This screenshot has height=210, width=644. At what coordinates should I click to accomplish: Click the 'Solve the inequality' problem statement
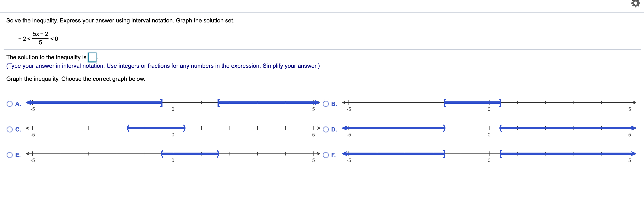coord(120,20)
